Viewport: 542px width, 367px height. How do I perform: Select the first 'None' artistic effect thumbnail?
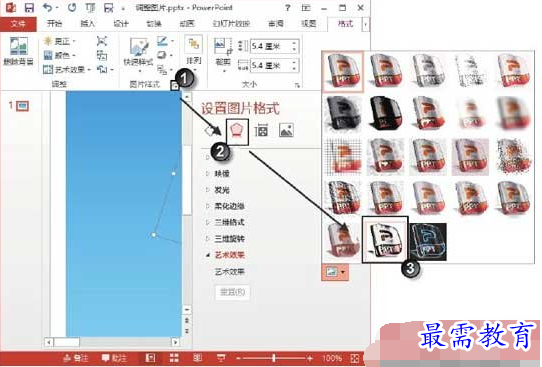(343, 71)
